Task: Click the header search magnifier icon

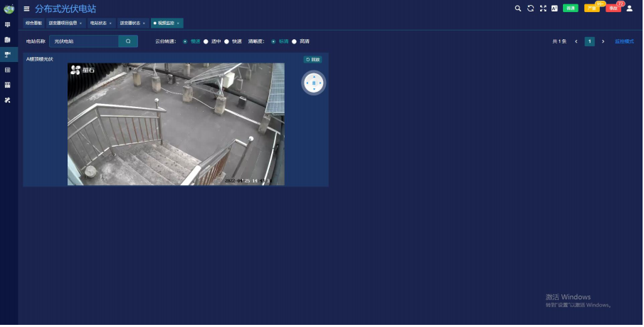Action: click(x=518, y=9)
